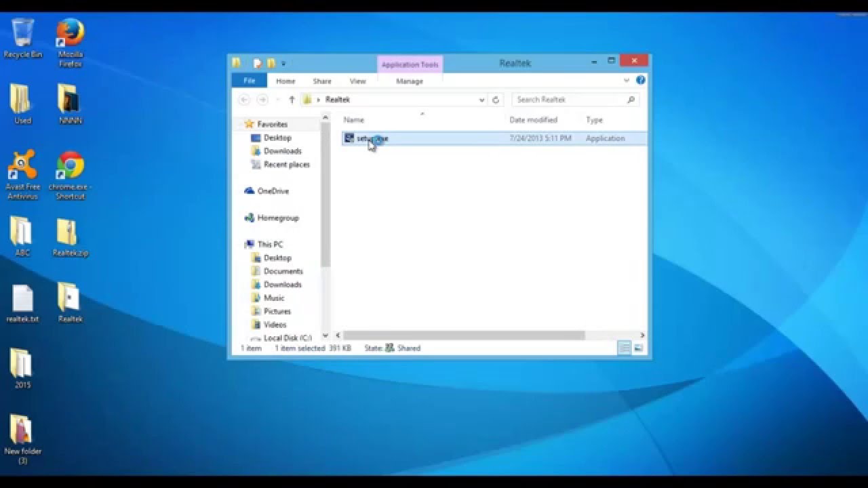This screenshot has width=868, height=488.
Task: Open the Home ribbon tab
Action: coord(285,81)
